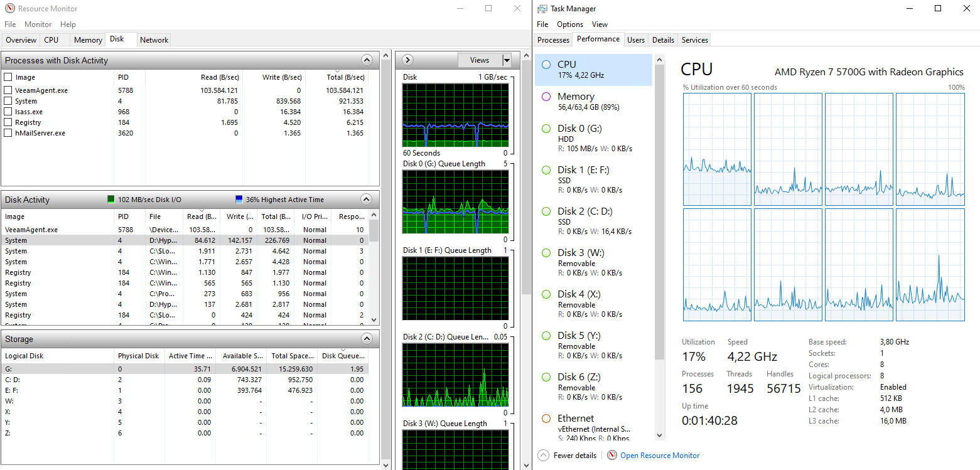Collapse the graphs pane with the arrow button

pyautogui.click(x=407, y=60)
